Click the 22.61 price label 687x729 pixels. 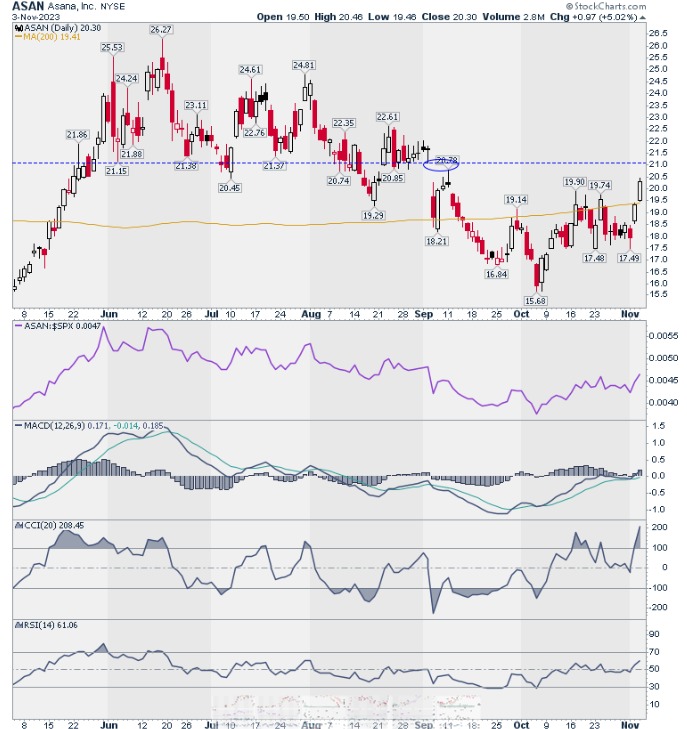tap(387, 117)
